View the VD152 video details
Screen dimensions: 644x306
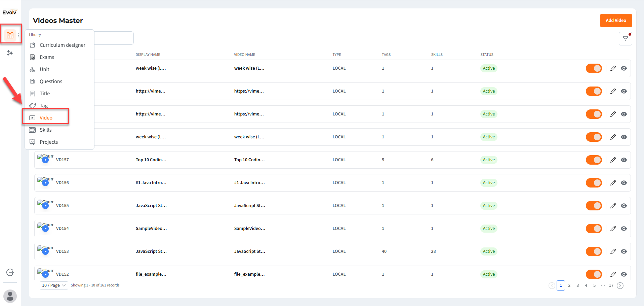pyautogui.click(x=624, y=274)
